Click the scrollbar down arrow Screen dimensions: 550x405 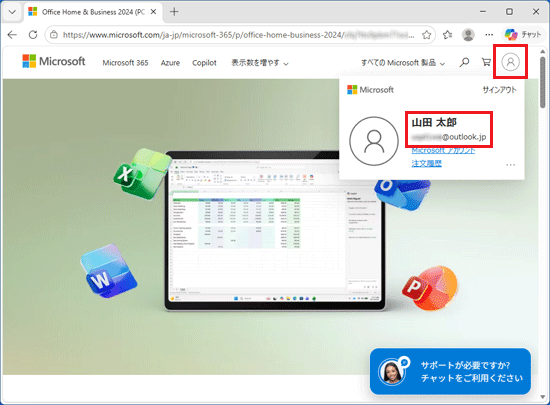543,397
